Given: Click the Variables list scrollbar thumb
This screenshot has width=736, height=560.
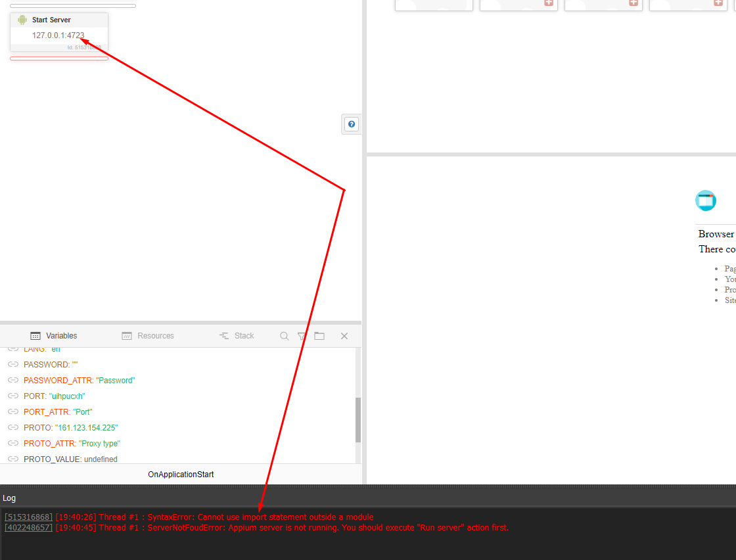Looking at the screenshot, I should 358,419.
